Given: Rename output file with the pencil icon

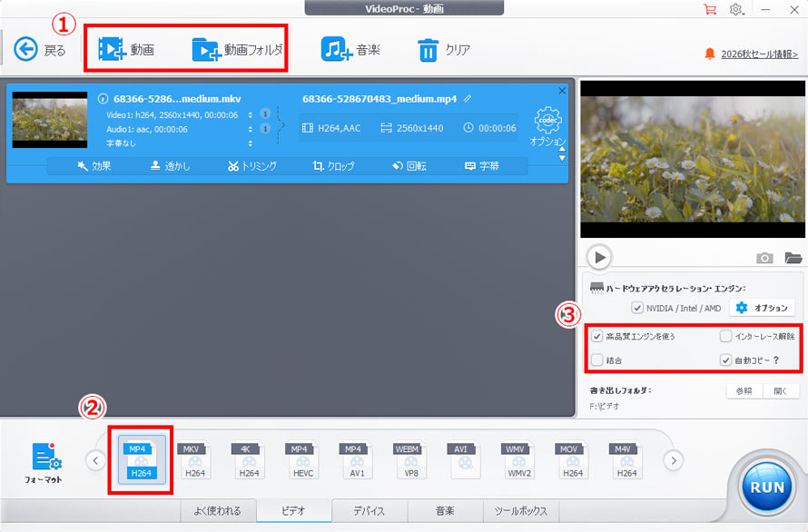Looking at the screenshot, I should click(467, 98).
